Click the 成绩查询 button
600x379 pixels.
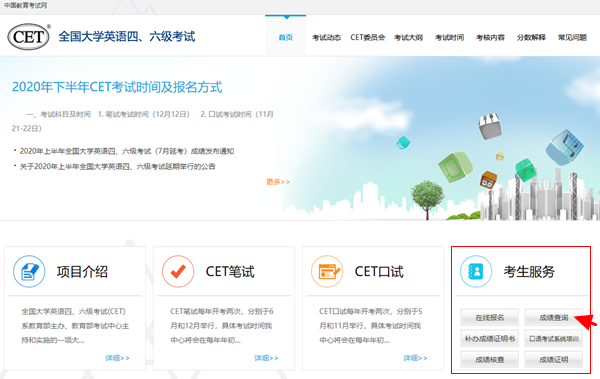click(x=553, y=317)
